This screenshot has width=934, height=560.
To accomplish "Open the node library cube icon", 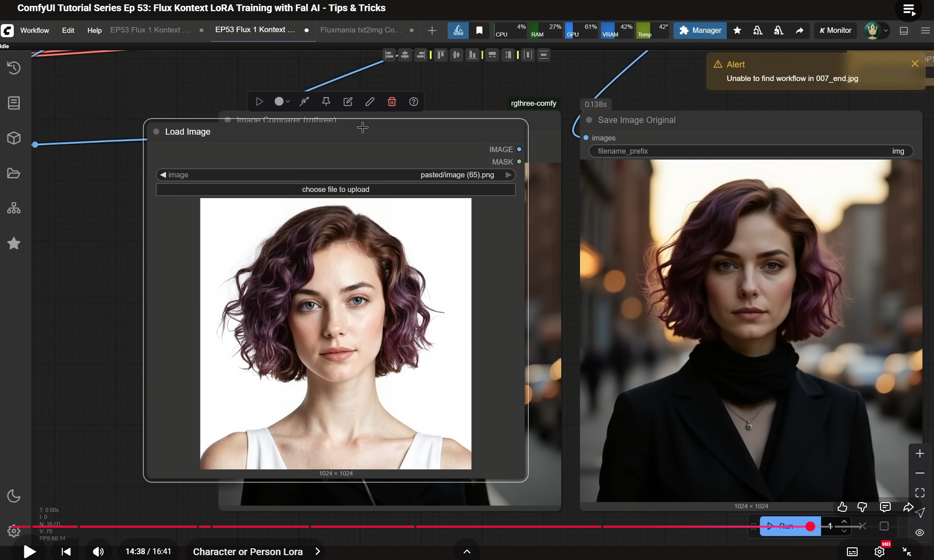I will [x=14, y=138].
